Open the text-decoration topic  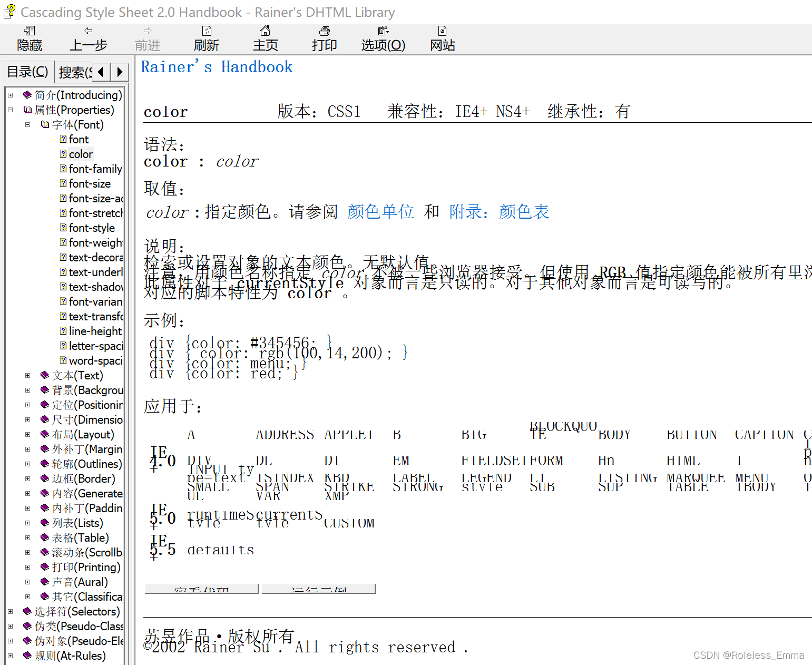click(96, 257)
